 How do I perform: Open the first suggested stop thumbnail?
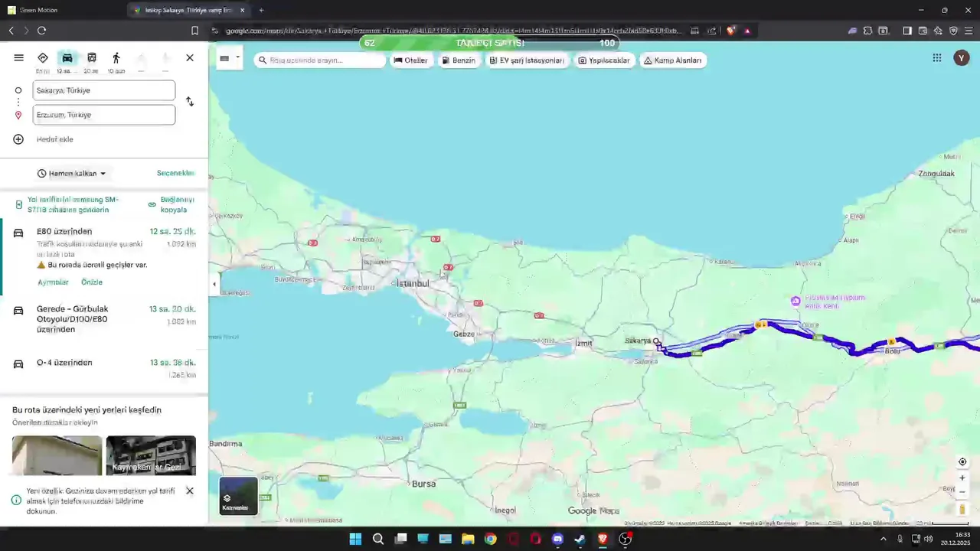click(57, 455)
